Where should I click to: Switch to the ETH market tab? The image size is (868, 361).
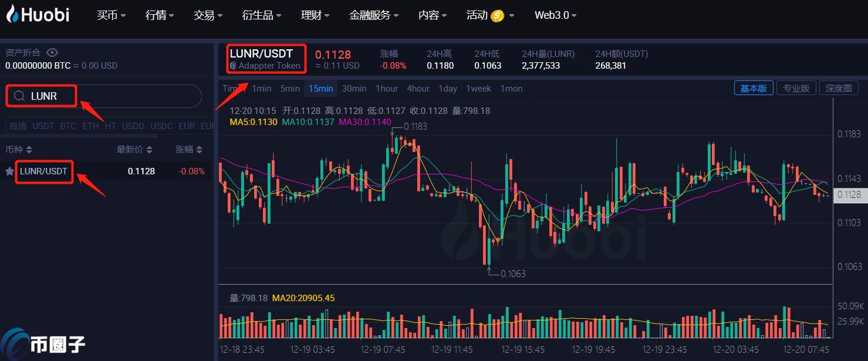click(x=90, y=126)
